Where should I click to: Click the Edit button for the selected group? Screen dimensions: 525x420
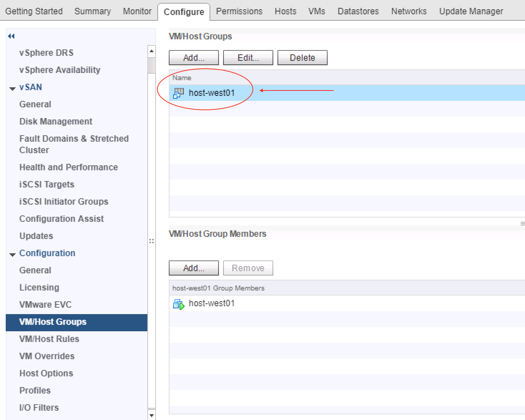tap(248, 57)
